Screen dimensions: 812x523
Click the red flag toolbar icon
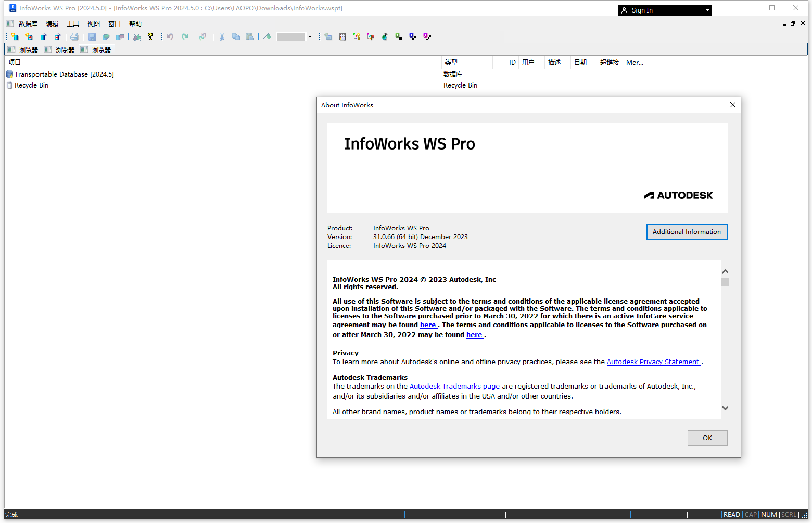tap(371, 36)
